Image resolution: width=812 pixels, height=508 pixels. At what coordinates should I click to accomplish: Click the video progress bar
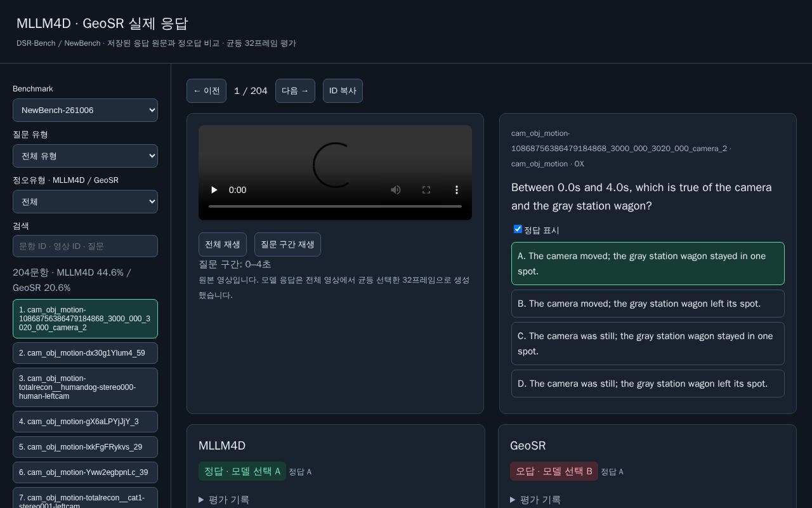(x=335, y=206)
